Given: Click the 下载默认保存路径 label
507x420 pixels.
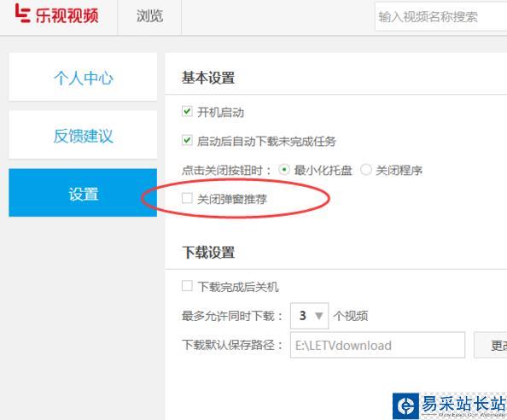Looking at the screenshot, I should click(x=232, y=345).
